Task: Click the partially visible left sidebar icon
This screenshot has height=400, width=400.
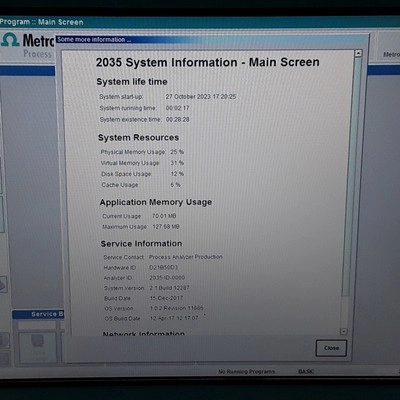Action: click(x=3, y=285)
